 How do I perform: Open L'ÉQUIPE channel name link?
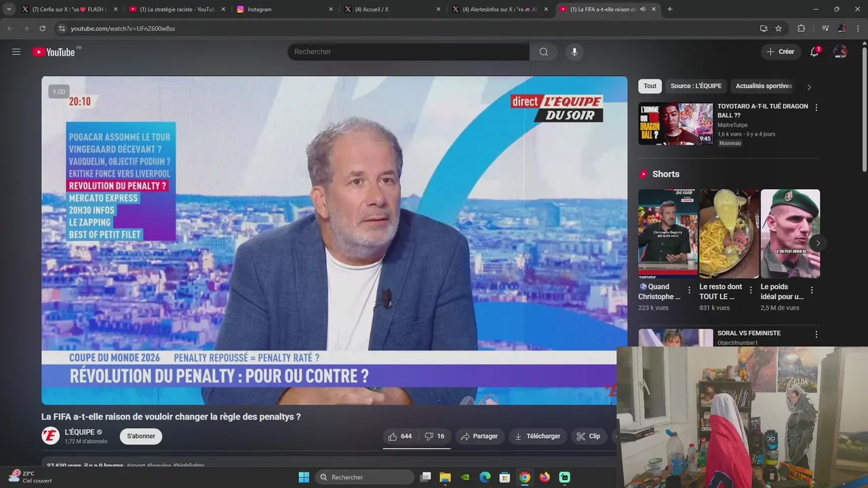pyautogui.click(x=79, y=432)
